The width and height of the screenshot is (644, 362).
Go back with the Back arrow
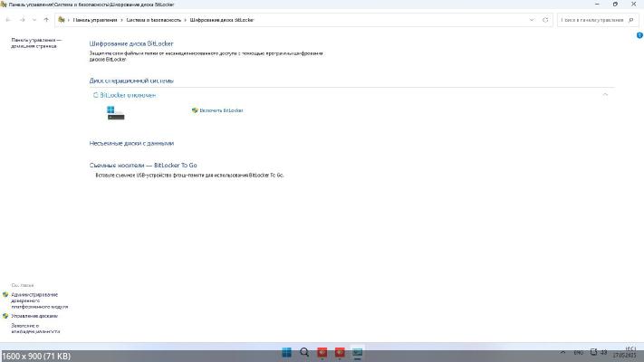[8, 20]
